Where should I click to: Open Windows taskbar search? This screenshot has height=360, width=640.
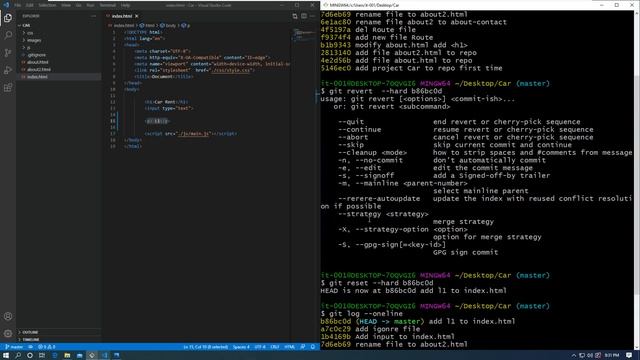coord(18,356)
